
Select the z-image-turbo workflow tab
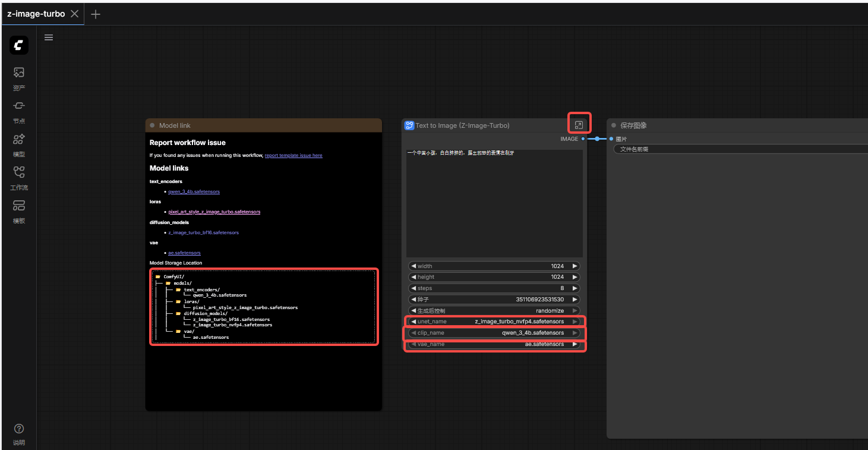coord(36,14)
